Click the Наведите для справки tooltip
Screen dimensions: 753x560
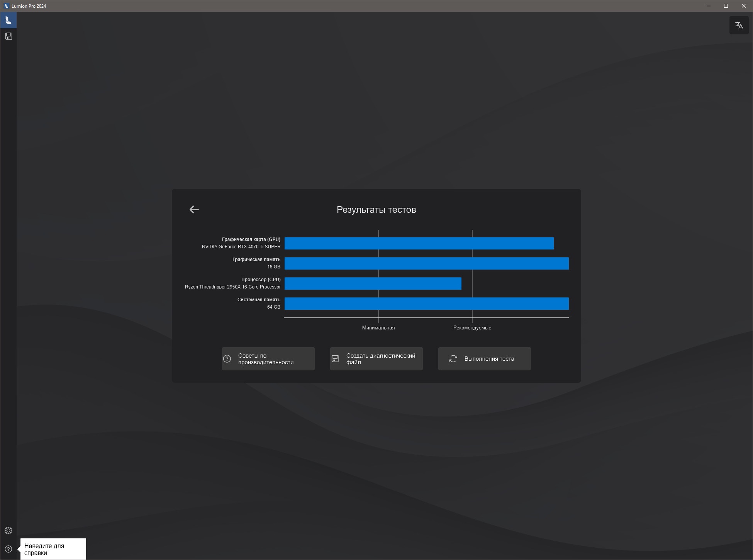pyautogui.click(x=53, y=549)
